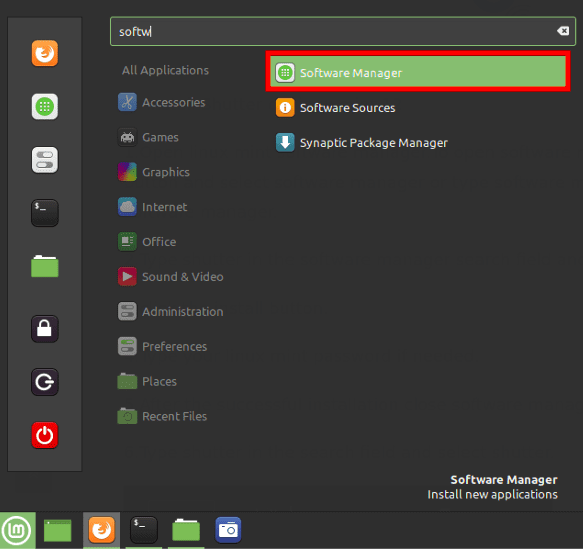Viewport: 583px width, 549px height.
Task: Open Files folder icon in favorites sidebar
Action: coord(45,266)
